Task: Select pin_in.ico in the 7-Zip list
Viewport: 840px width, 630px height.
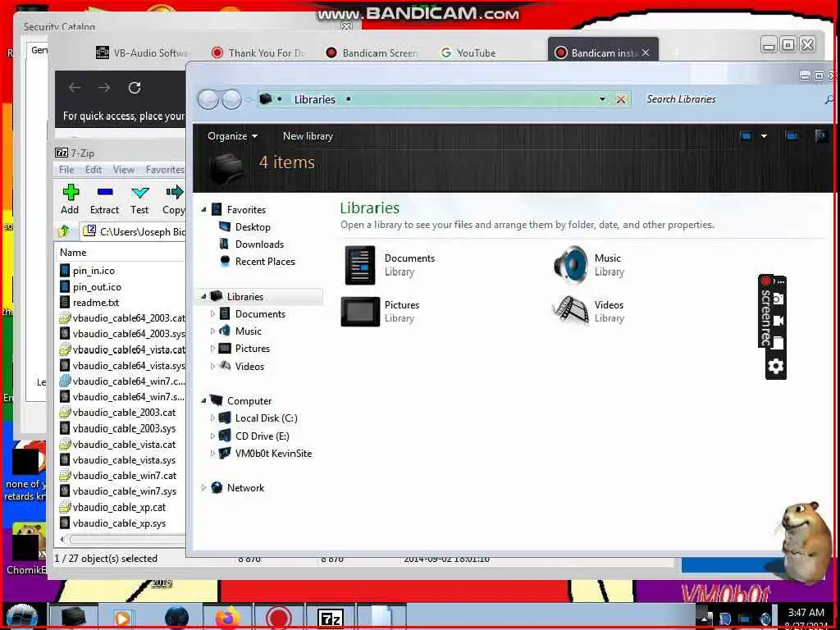Action: (94, 271)
